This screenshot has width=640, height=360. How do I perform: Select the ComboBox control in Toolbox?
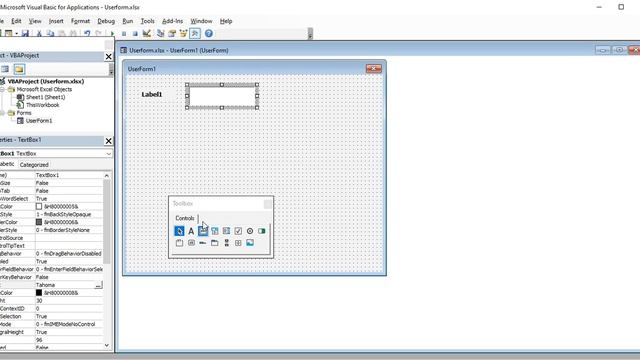215,231
